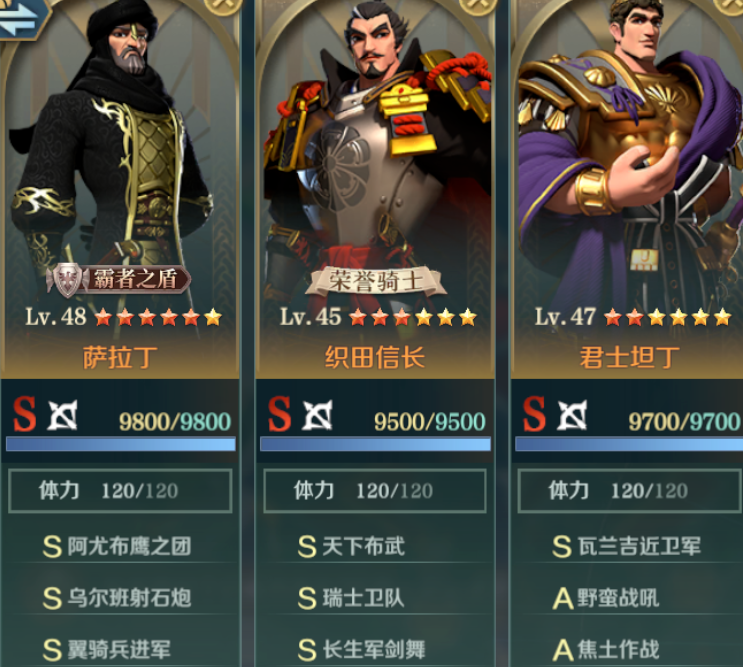Click the swap arrows icon at top-left
The image size is (743, 667).
coord(20,19)
